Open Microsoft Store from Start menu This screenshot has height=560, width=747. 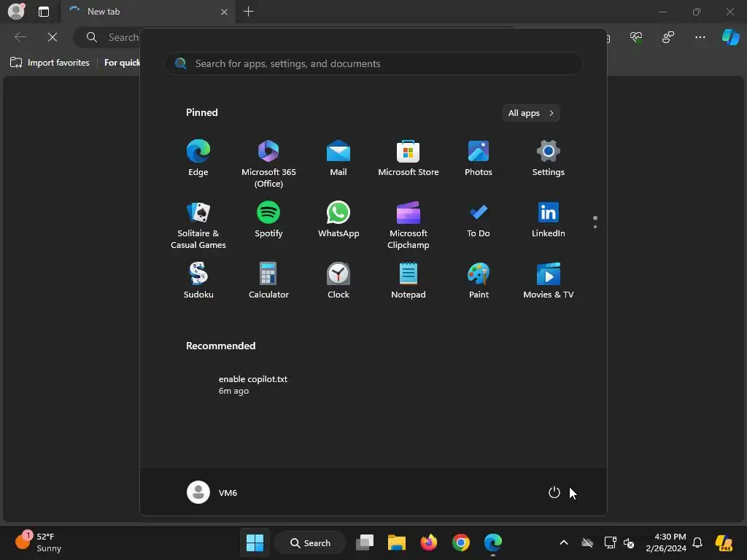tap(409, 158)
